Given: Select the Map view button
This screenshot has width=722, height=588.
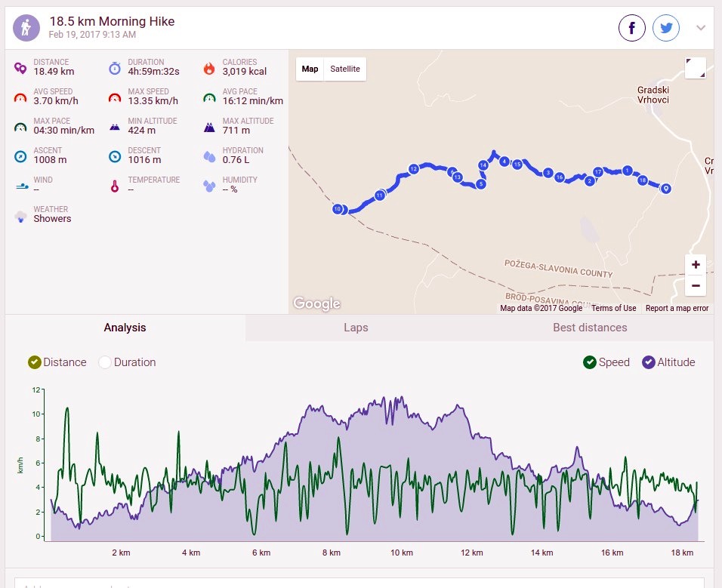Looking at the screenshot, I should [310, 69].
